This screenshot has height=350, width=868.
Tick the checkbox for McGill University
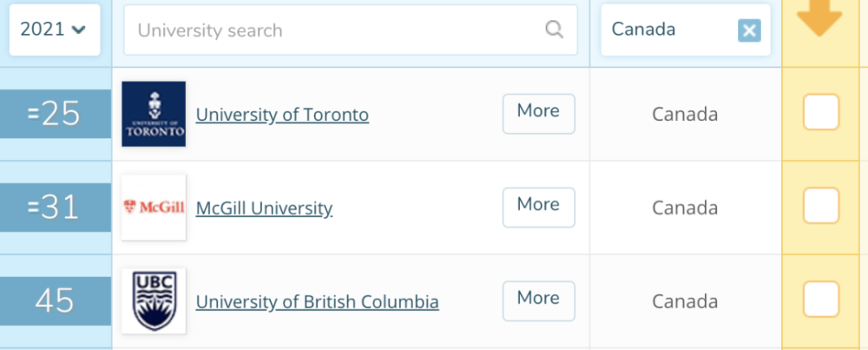point(820,207)
